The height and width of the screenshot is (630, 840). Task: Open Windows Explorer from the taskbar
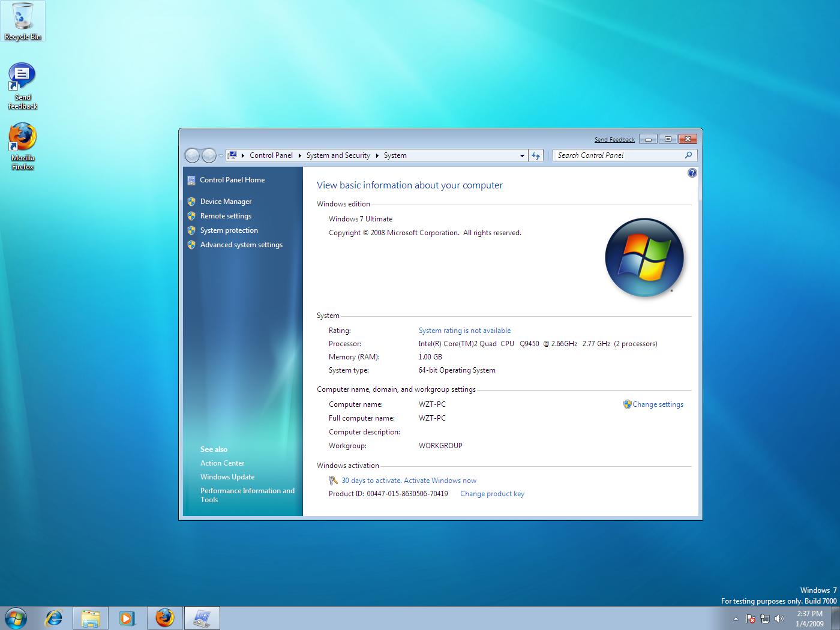(91, 617)
